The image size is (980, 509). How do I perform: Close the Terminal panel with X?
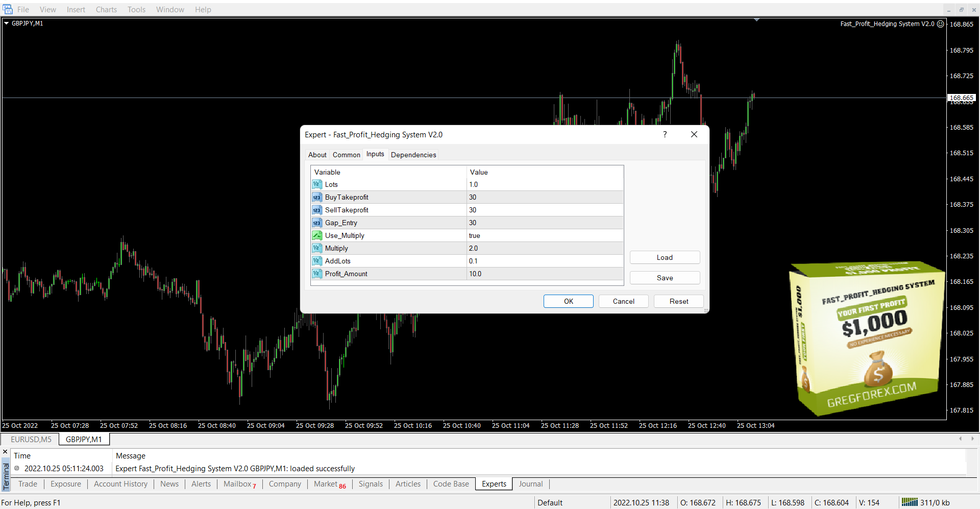[5, 452]
